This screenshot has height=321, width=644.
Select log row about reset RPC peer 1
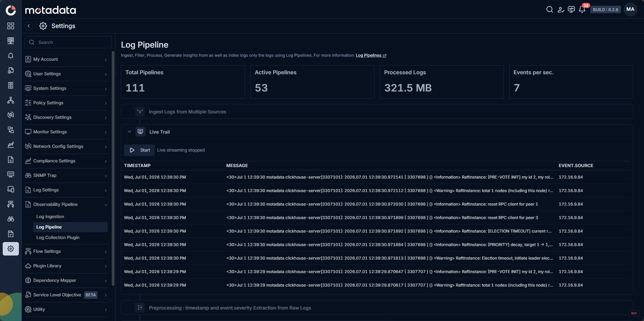click(x=376, y=204)
